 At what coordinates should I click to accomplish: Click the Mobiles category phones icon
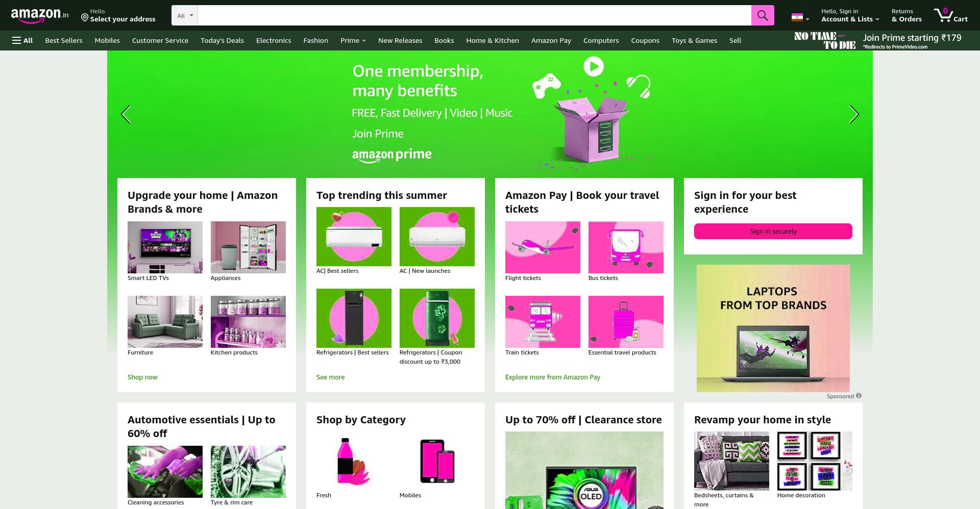[437, 461]
